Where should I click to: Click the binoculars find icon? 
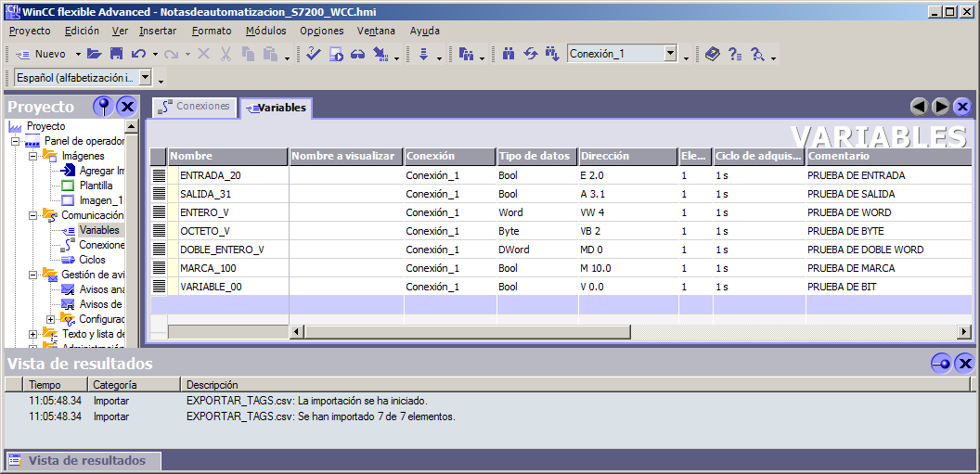[509, 55]
